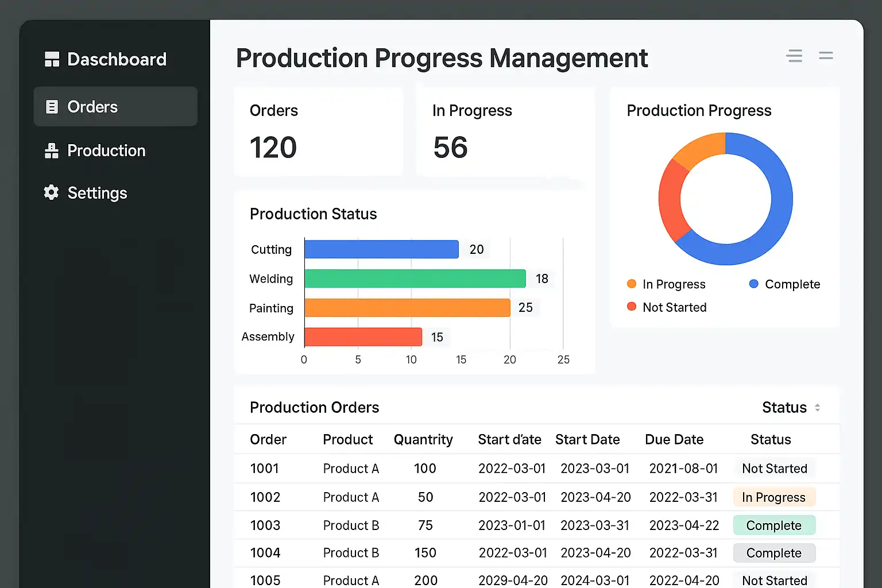Click the Production factory icon in sidebar
The height and width of the screenshot is (588, 882).
coord(52,150)
